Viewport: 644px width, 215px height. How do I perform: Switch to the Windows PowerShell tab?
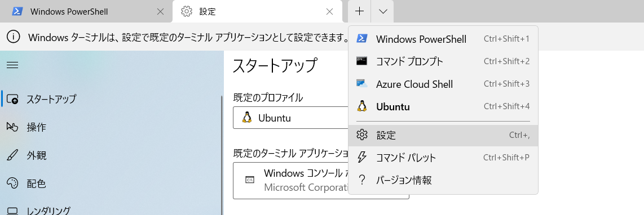point(86,11)
